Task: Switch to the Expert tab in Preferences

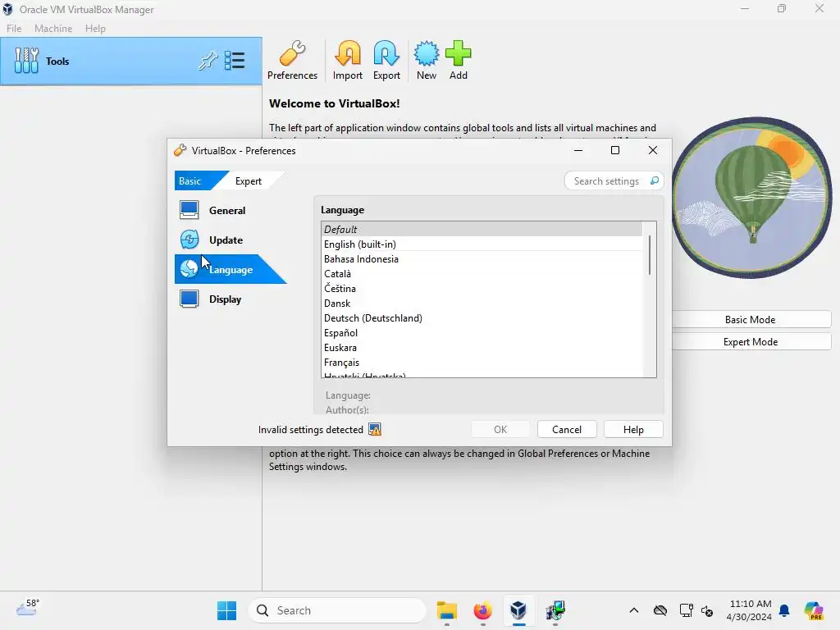Action: coord(249,181)
